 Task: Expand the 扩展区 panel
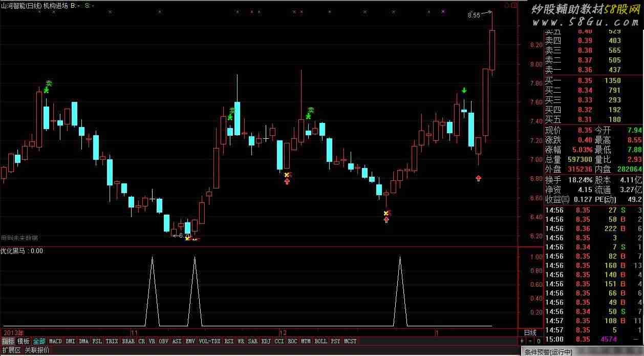click(11, 350)
